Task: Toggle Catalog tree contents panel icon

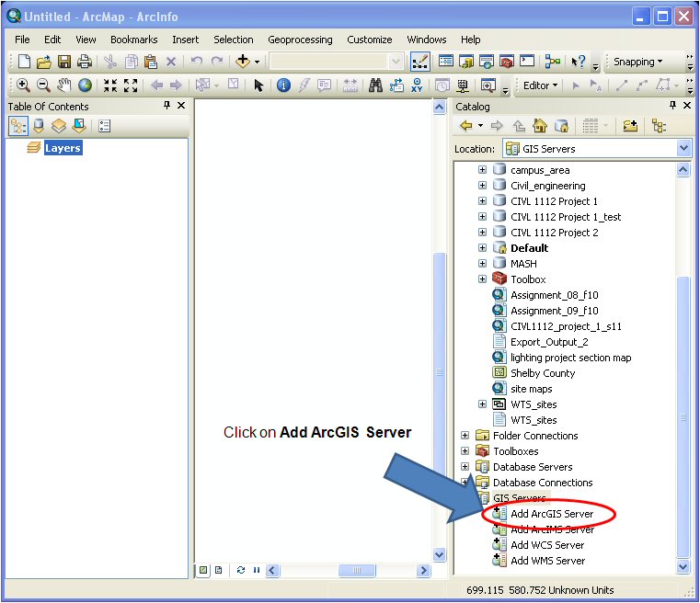Action: 659,126
